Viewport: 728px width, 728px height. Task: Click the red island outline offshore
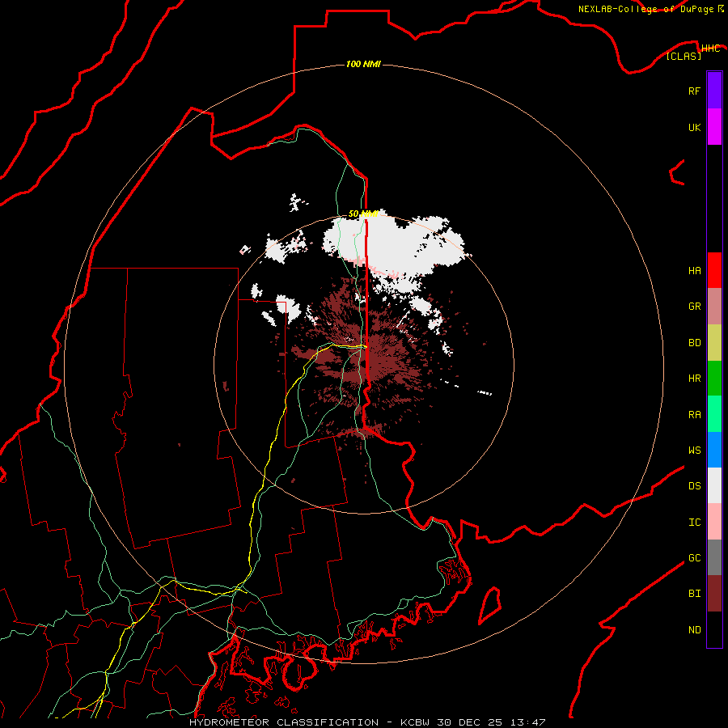click(490, 606)
